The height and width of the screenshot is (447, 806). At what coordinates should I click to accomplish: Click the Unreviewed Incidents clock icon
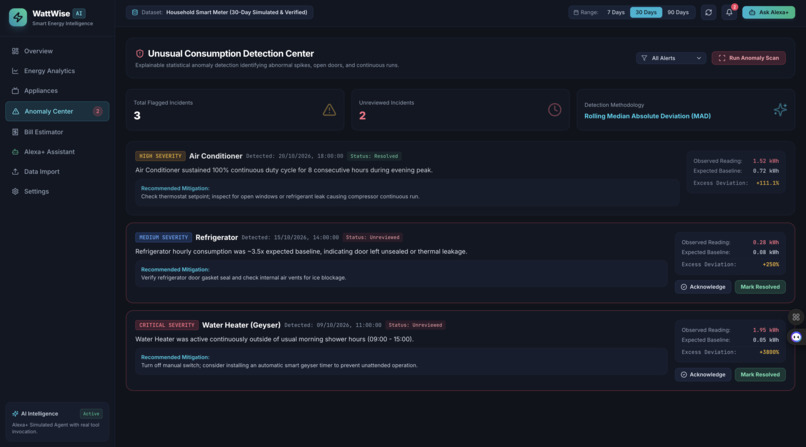tap(554, 109)
